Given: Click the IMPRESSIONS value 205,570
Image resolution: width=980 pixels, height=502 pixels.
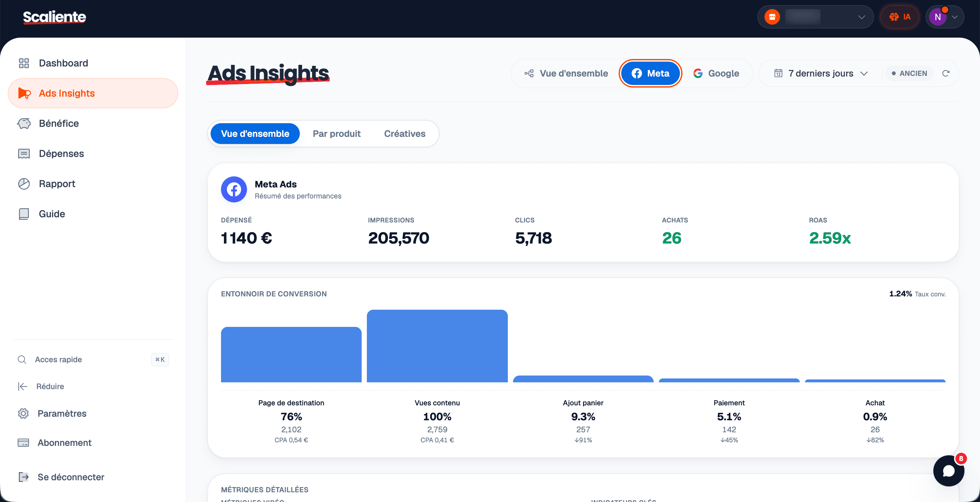Looking at the screenshot, I should 398,238.
